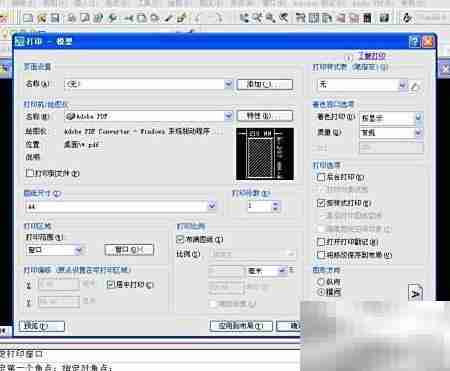Select the 纵向 portrait radio button
Viewport: 450px width, 371px height.
tap(321, 282)
